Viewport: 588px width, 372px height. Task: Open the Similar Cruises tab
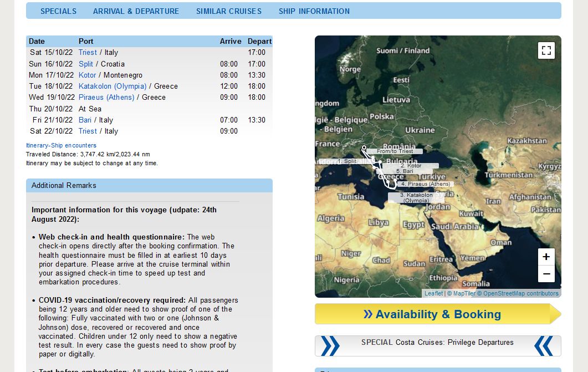[229, 11]
